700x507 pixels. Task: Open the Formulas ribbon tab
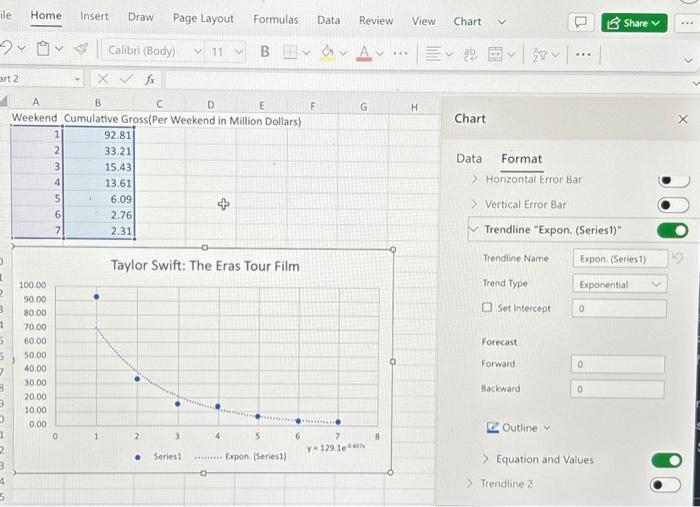pos(275,20)
